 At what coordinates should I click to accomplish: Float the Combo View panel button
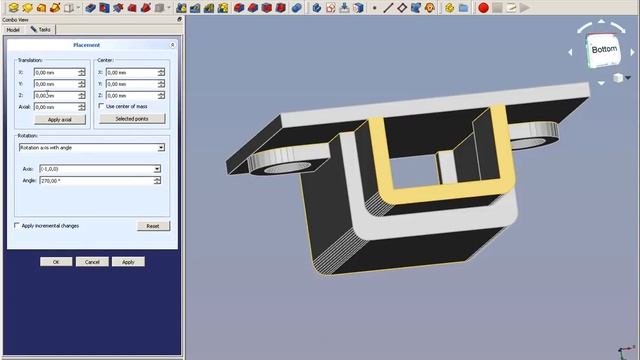[179, 19]
